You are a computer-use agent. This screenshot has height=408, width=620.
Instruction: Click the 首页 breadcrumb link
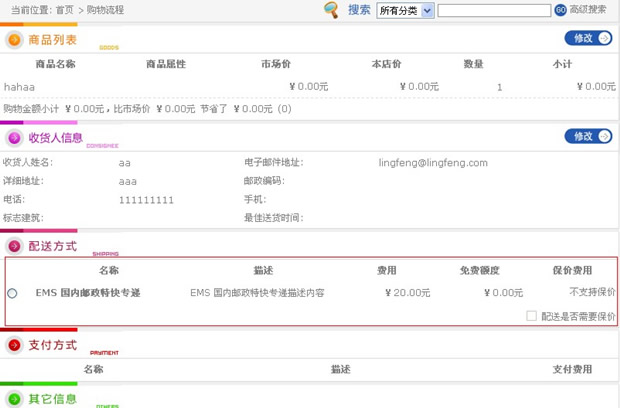[65, 9]
